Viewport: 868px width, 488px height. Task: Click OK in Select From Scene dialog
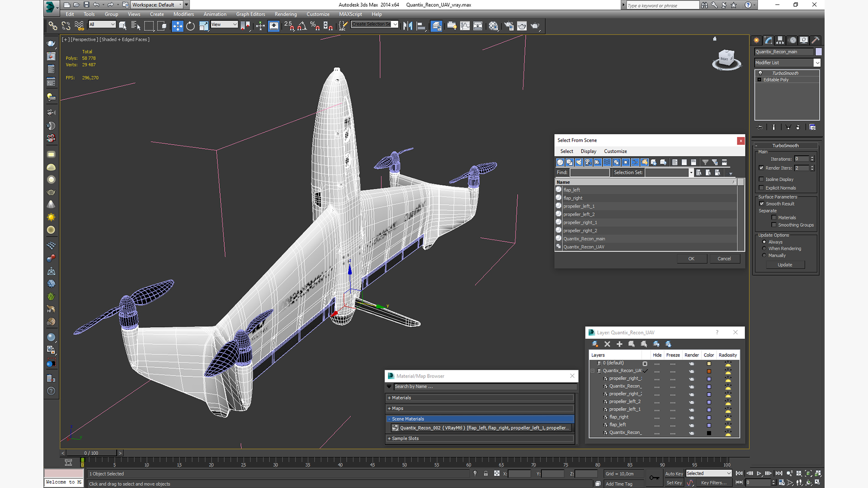[691, 258]
